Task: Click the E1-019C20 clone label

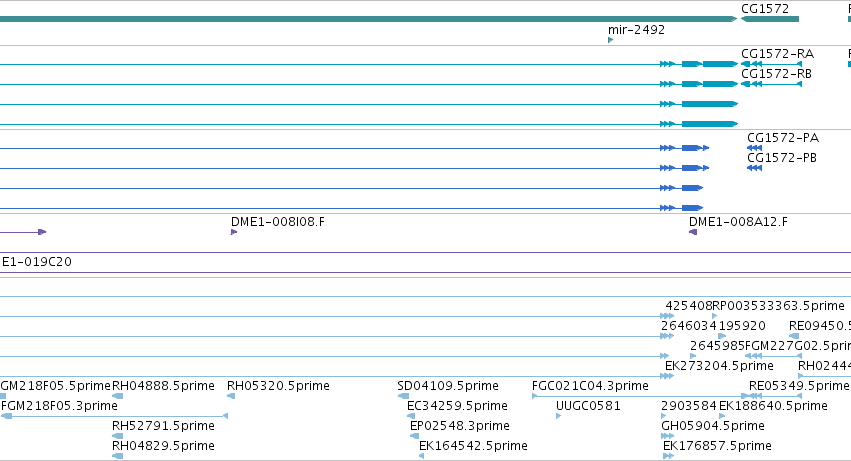Action: (x=36, y=262)
